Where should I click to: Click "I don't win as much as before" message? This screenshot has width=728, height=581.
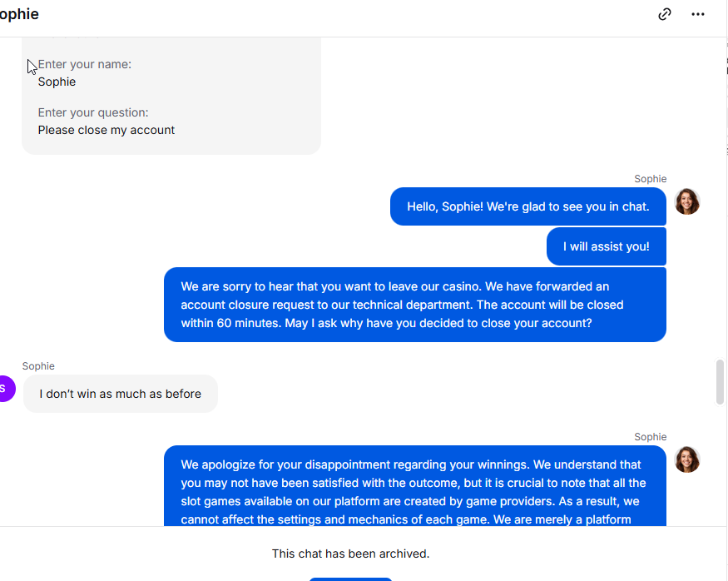pos(120,394)
